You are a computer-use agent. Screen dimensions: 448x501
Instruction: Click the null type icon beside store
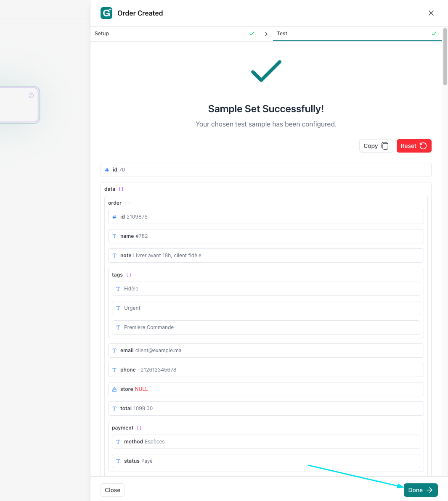[114, 389]
